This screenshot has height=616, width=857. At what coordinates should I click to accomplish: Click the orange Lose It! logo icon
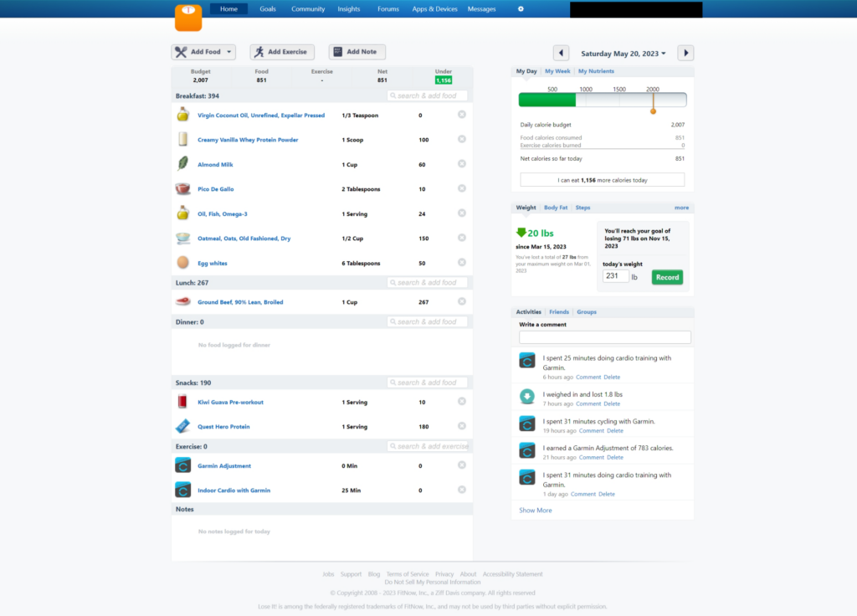pos(188,18)
